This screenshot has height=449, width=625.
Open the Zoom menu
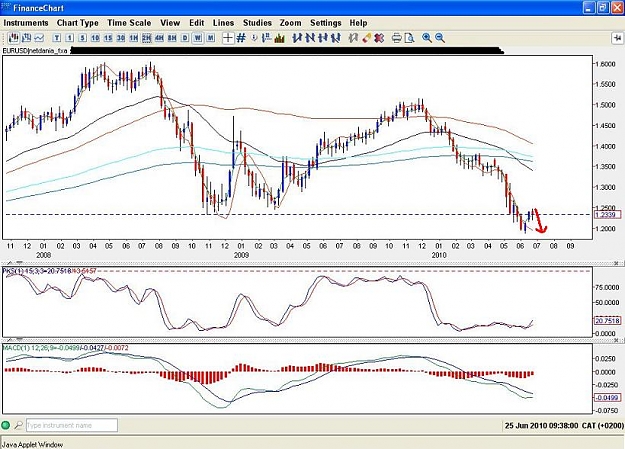(x=291, y=23)
